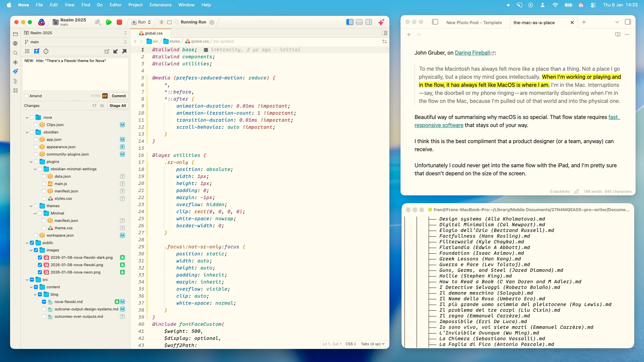This screenshot has height=362, width=644.
Task: Check the Clips.json staging checkbox
Action: pos(36,125)
